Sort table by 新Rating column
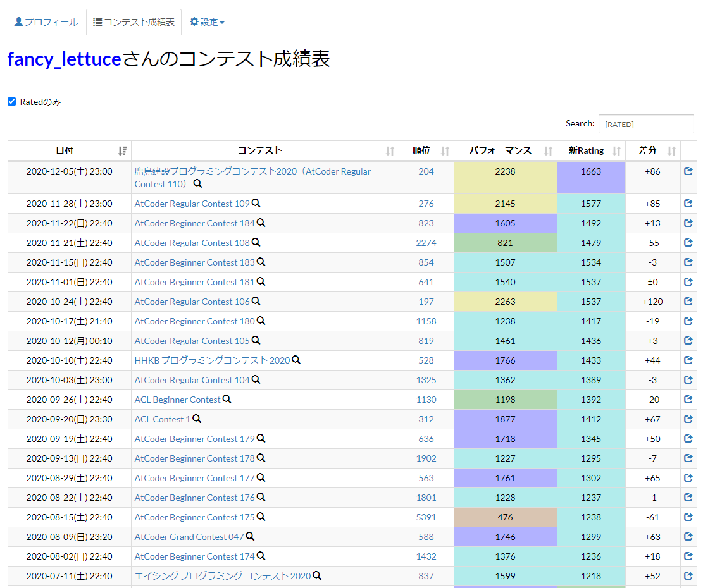 click(591, 151)
